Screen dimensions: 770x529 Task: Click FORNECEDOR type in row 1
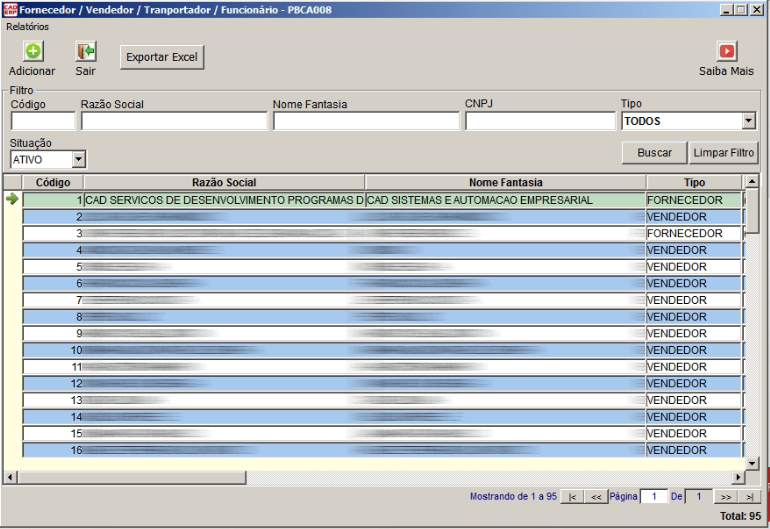tap(694, 200)
